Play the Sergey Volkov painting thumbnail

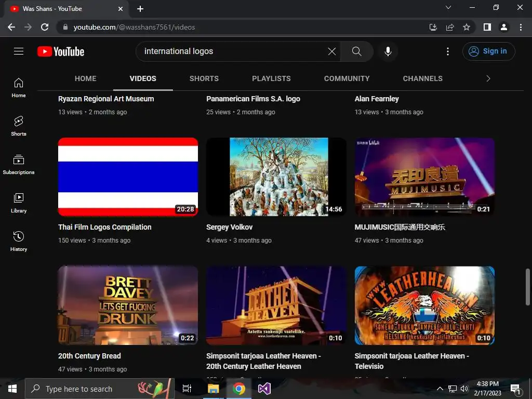coord(276,177)
